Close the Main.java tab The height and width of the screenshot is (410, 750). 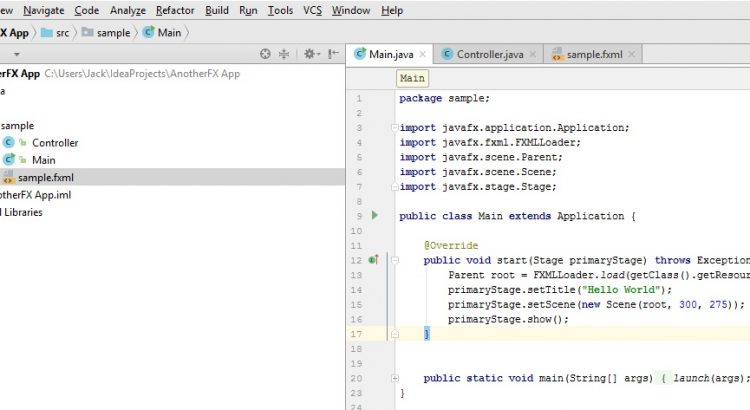tap(423, 54)
